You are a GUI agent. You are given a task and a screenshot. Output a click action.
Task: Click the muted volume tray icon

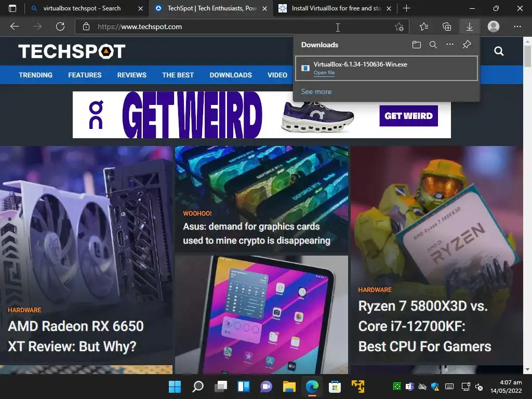coord(479,387)
